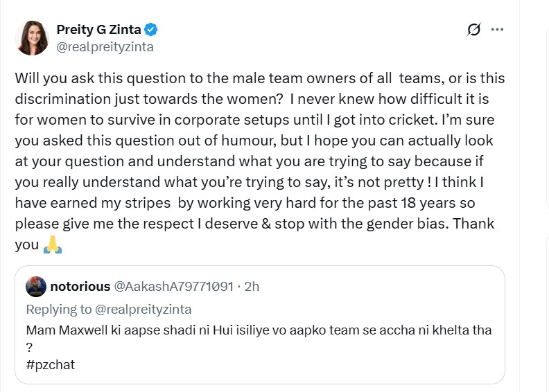Image resolution: width=549 pixels, height=392 pixels.
Task: Open the Grok slashed-circle icon
Action: coord(474,30)
